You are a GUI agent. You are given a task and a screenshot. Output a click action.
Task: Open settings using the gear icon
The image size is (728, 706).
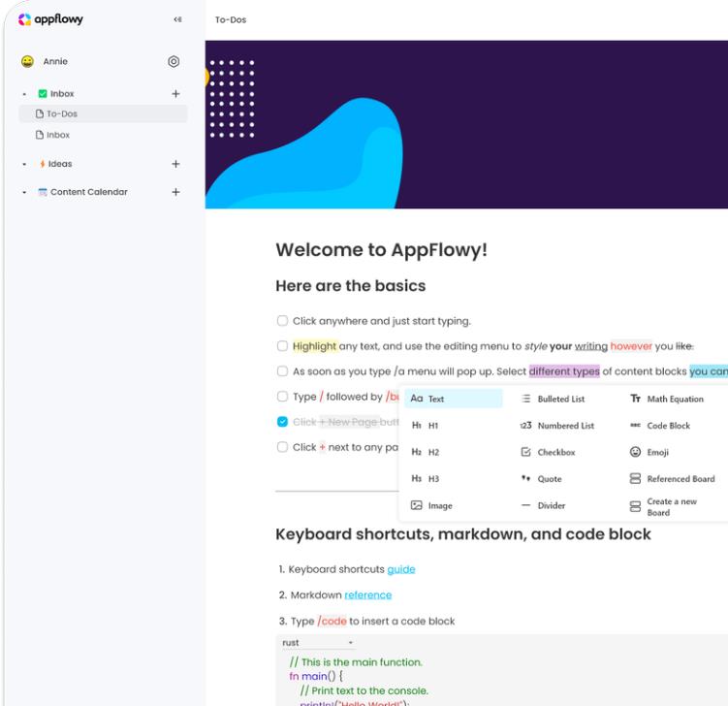tap(174, 61)
